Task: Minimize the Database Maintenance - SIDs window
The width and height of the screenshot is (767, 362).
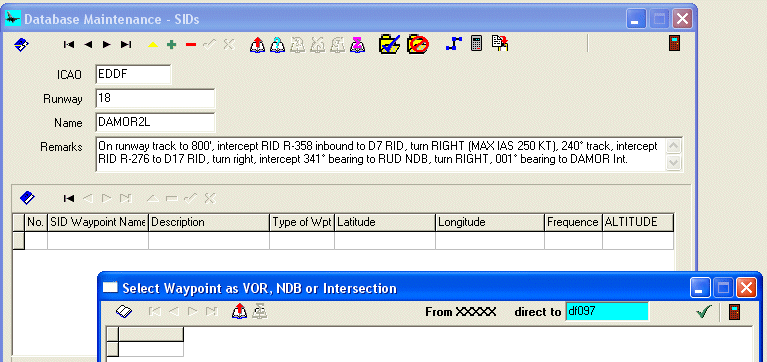Action: 635,20
